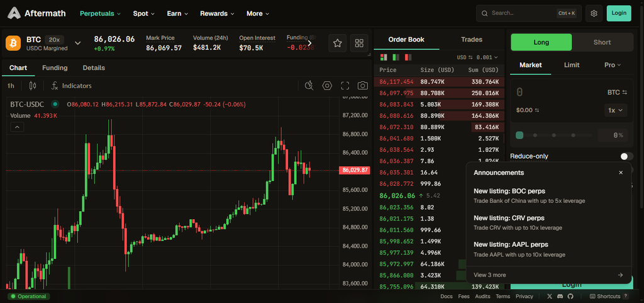Change candlestick chart type icon
This screenshot has width=644, height=303.
[x=33, y=86]
